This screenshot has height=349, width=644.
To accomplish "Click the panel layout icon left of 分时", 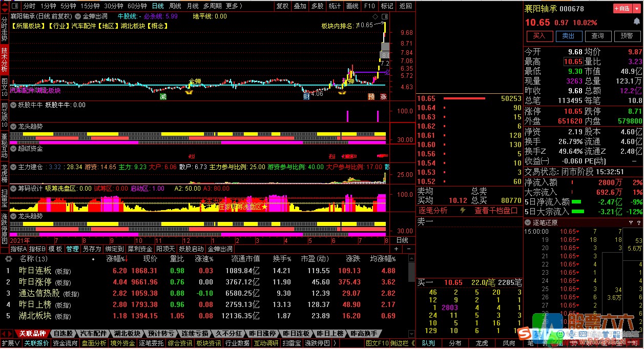I will [15, 6].
